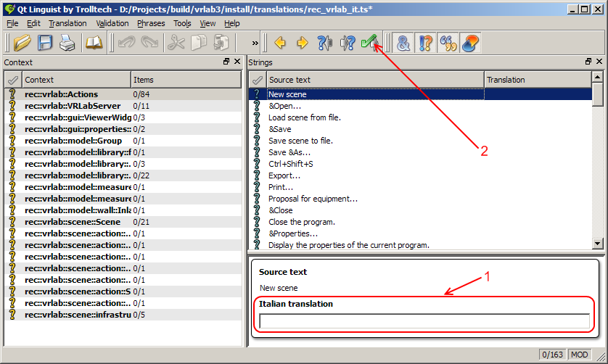The height and width of the screenshot is (364, 608).
Task: Open the Translation menu
Action: click(x=68, y=23)
